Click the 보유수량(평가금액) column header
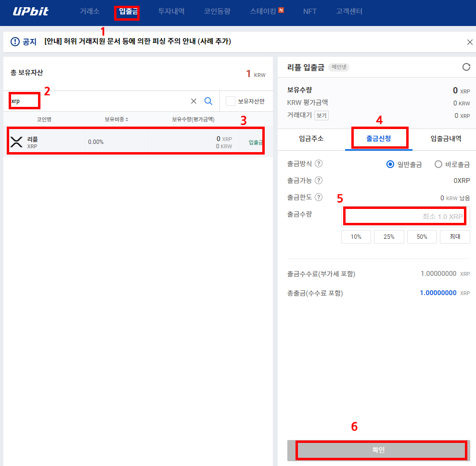The height and width of the screenshot is (466, 476). click(193, 119)
